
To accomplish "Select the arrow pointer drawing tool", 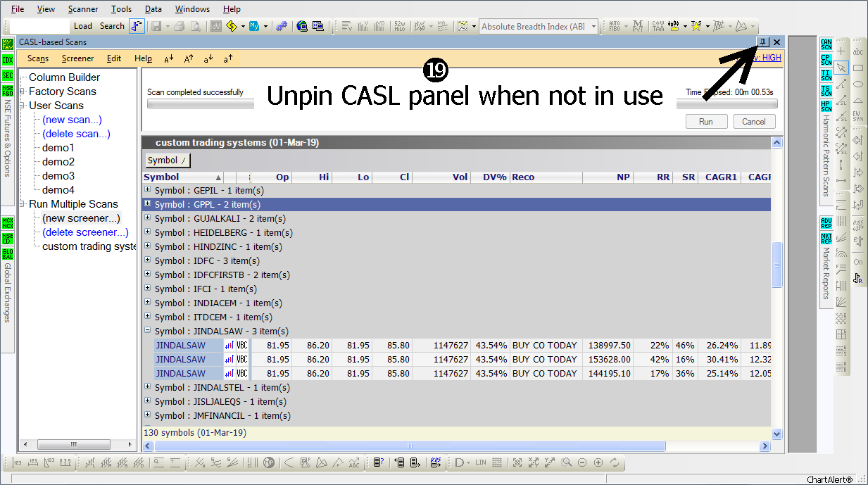I will (x=841, y=68).
